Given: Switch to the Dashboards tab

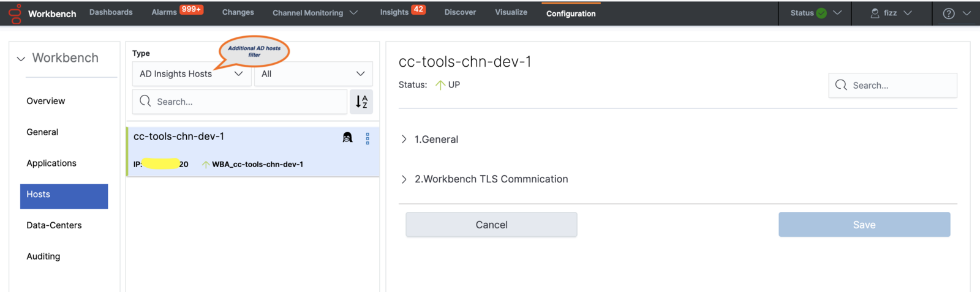Looking at the screenshot, I should pos(111,12).
